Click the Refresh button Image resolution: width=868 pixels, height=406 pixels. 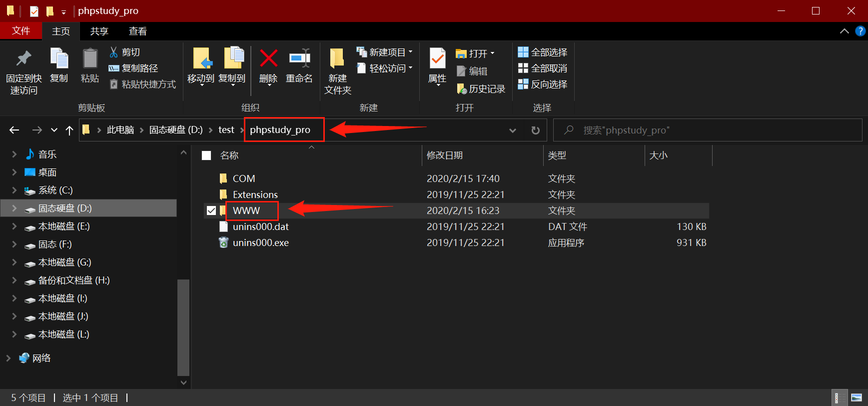536,130
